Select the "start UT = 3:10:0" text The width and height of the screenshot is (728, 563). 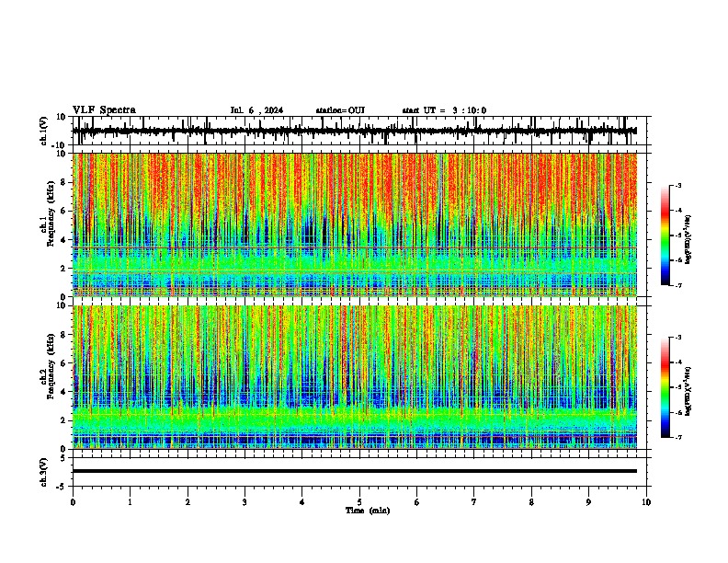pos(444,110)
